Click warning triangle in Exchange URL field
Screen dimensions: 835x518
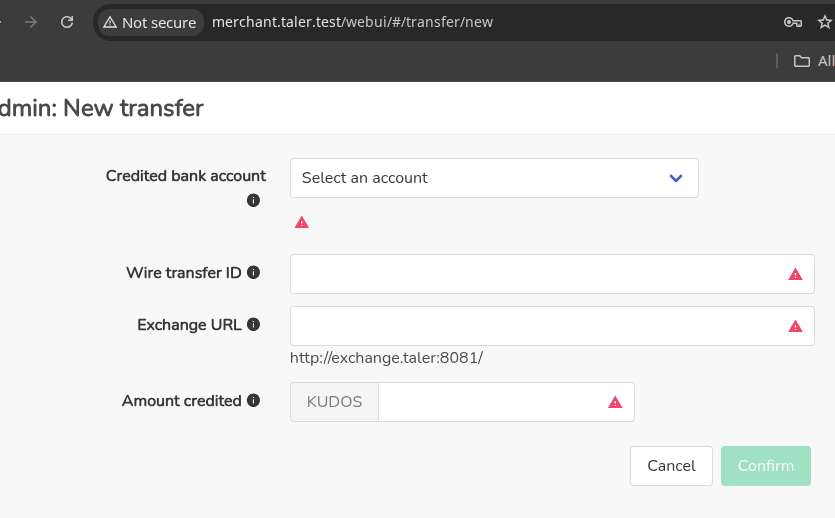(x=795, y=326)
